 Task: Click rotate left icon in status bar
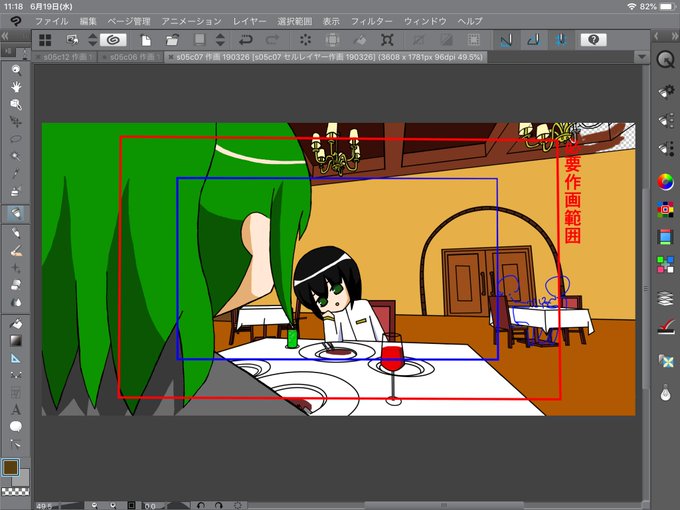click(x=200, y=505)
